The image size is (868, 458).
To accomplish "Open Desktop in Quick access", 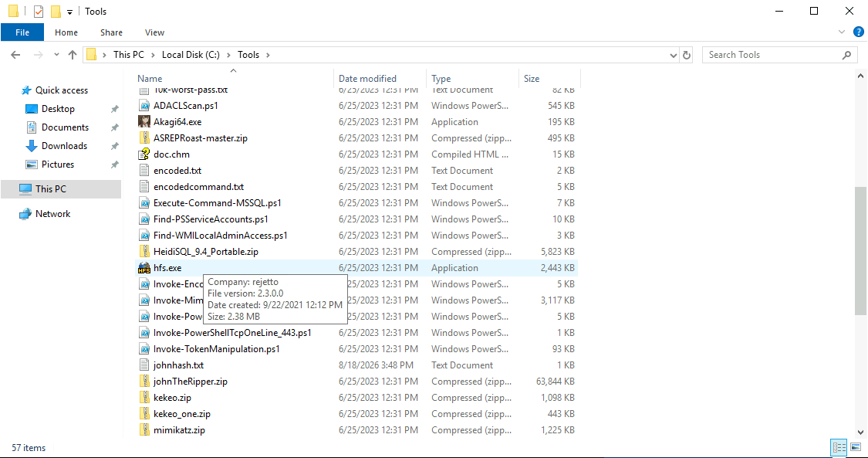I will coord(58,109).
